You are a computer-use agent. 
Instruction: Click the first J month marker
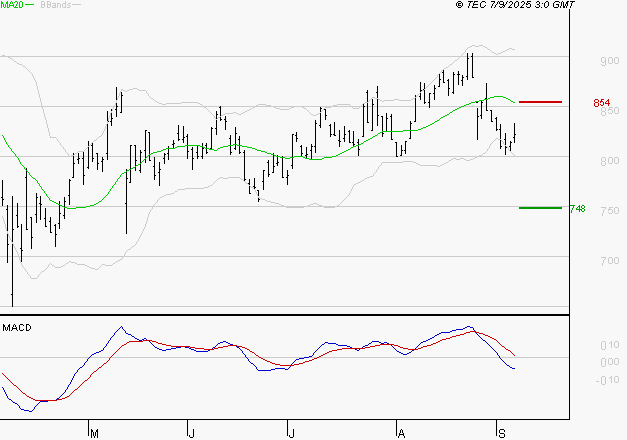point(192,433)
